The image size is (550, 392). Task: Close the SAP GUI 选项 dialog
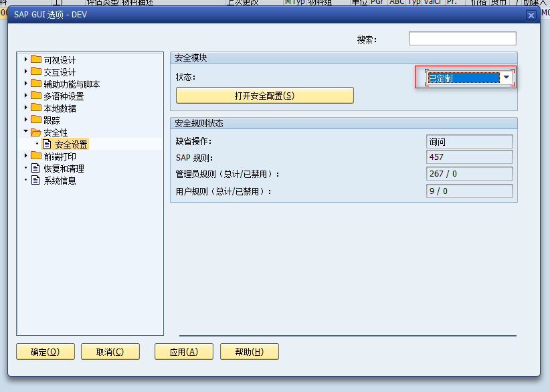(531, 15)
